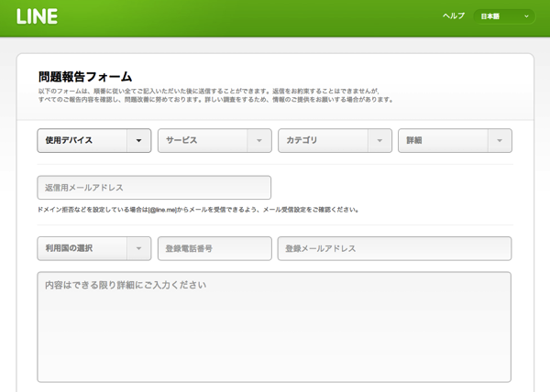Image resolution: width=550 pixels, height=392 pixels.
Task: Click the 登録電話番号 input field
Action: point(214,248)
